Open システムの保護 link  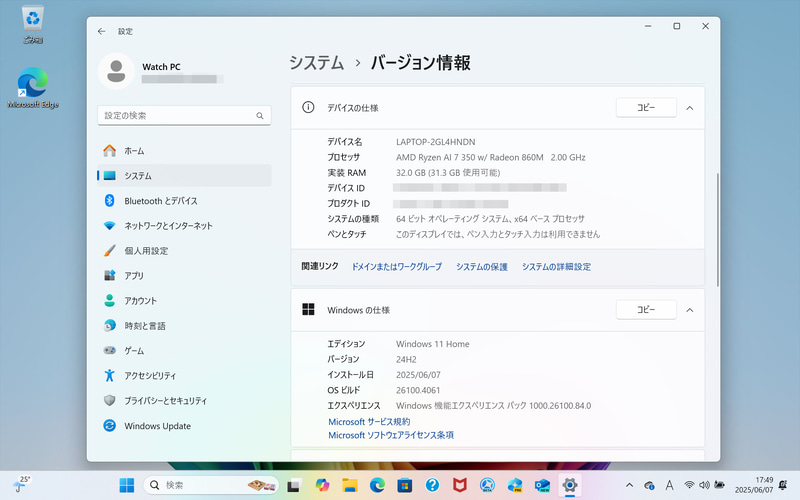pyautogui.click(x=482, y=267)
